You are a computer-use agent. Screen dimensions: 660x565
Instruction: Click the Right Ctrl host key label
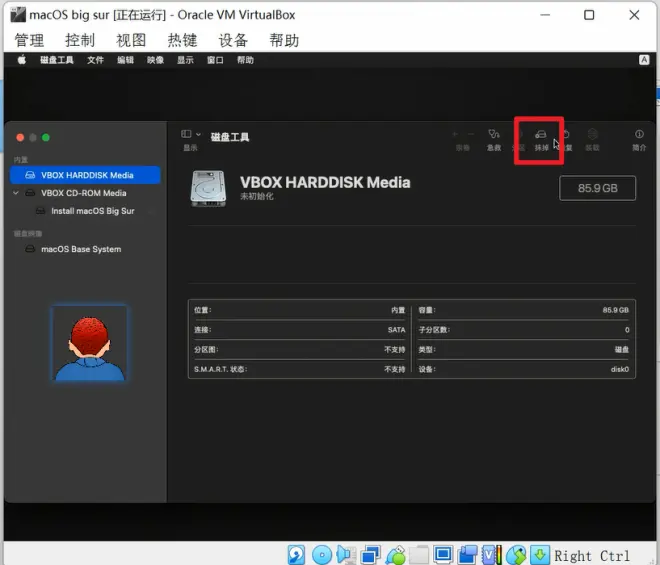592,556
